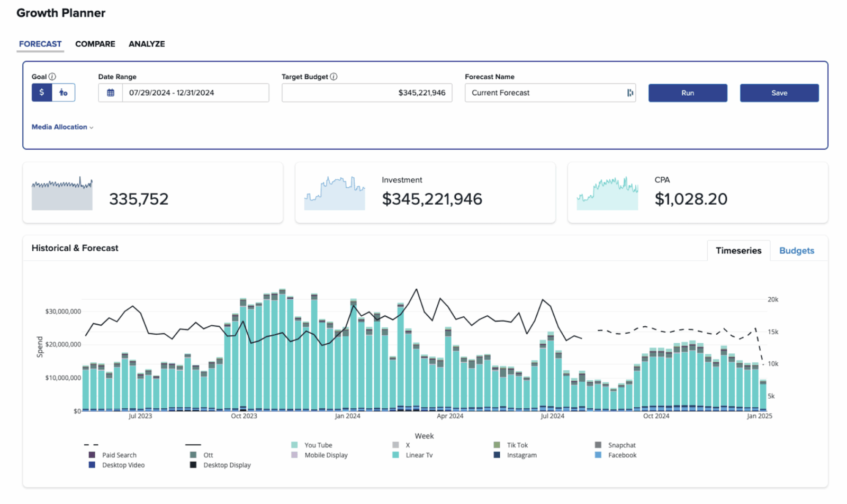Click the Goal info icon

coord(52,77)
